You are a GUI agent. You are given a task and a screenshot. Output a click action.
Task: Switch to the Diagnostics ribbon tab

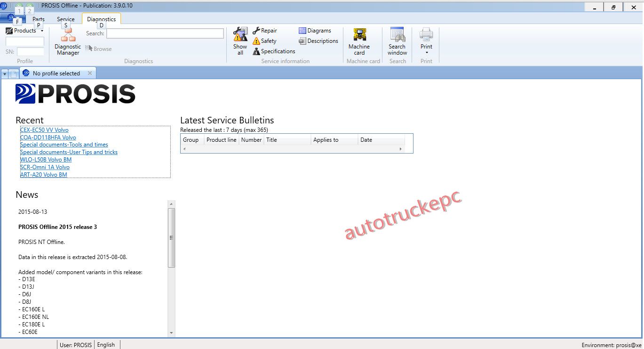[102, 19]
